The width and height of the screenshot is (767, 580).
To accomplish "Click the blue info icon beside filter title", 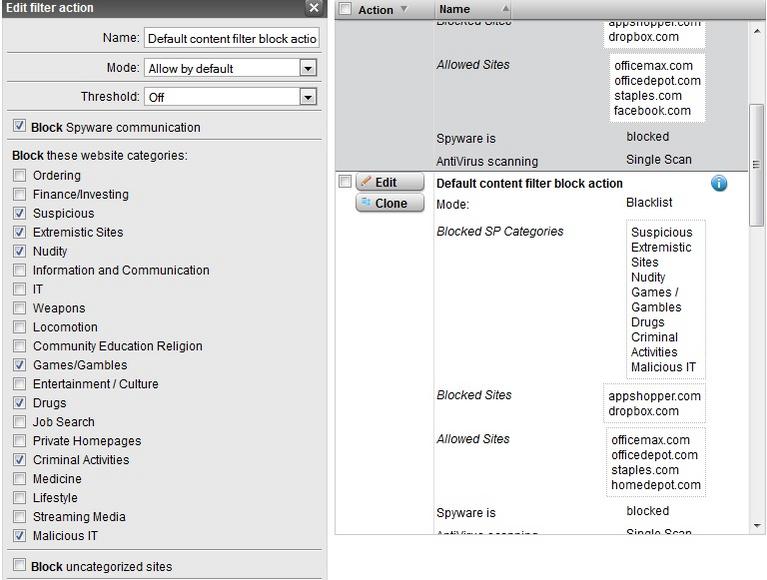I will (x=718, y=184).
